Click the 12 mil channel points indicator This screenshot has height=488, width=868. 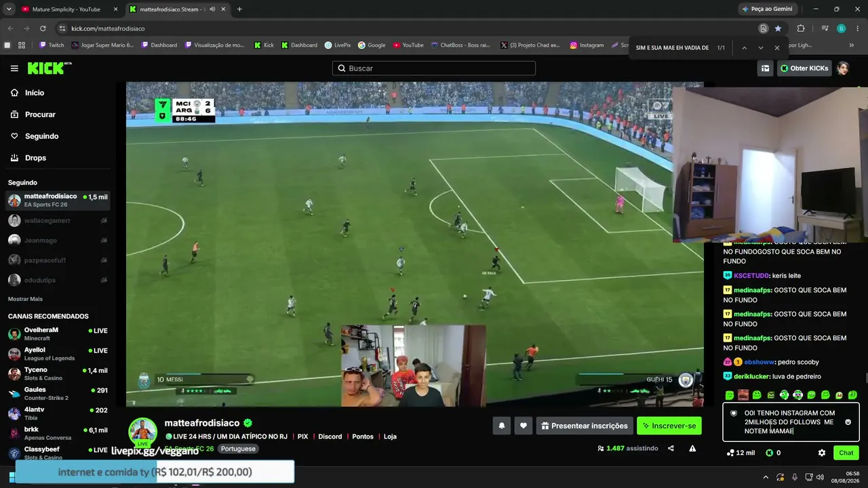741,453
